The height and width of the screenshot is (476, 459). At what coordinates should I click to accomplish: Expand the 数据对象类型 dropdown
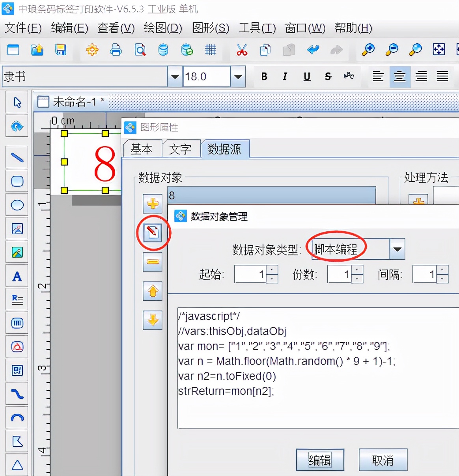pos(397,249)
